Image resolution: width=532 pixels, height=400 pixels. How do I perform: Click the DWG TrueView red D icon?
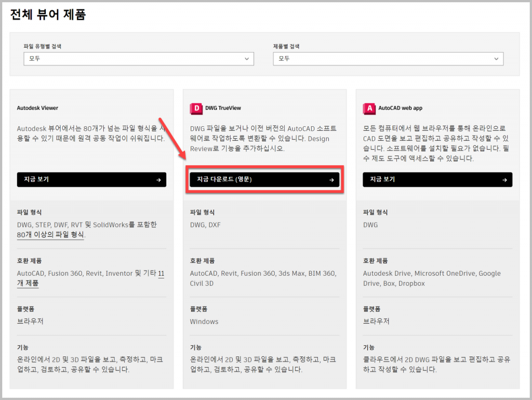[196, 108]
